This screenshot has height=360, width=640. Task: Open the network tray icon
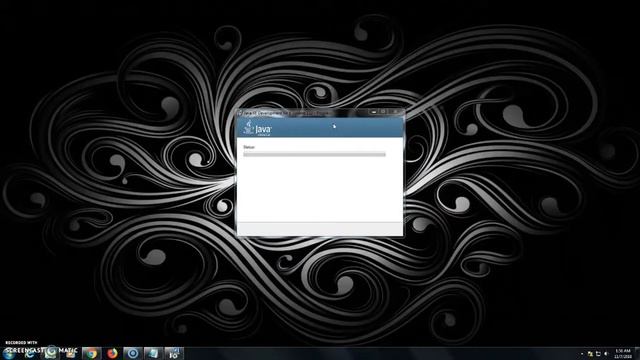click(598, 353)
